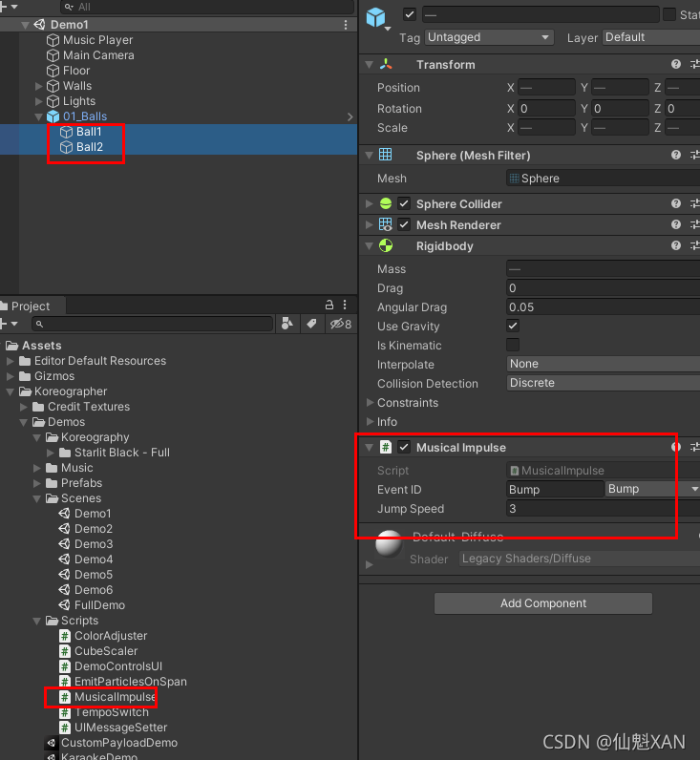Disable the Mesh Renderer checkbox
The height and width of the screenshot is (760, 700).
[x=404, y=224]
